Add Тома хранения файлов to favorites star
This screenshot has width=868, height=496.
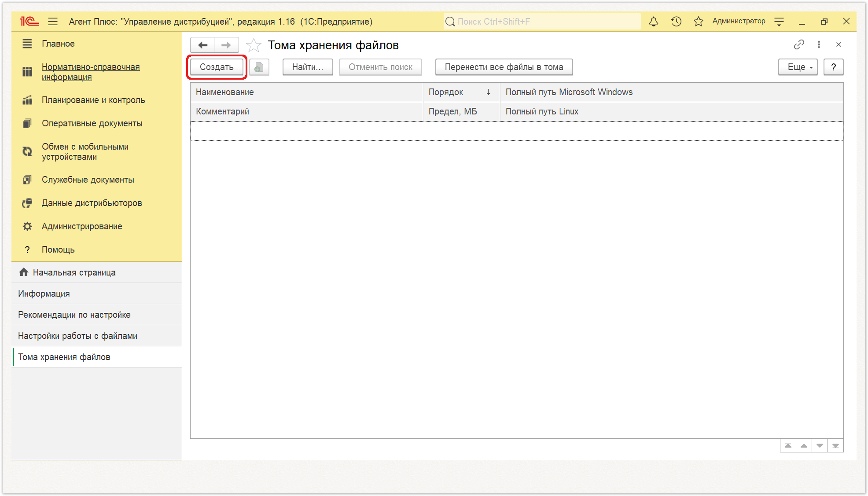pos(254,45)
